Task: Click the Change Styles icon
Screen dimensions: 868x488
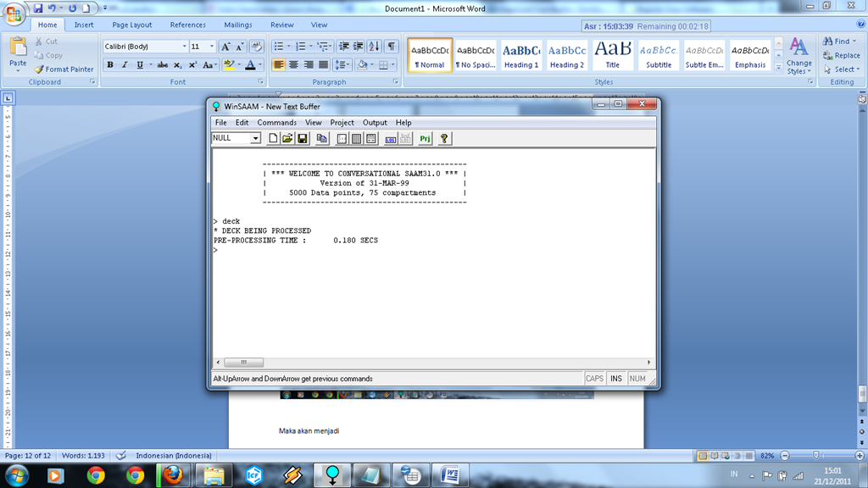Action: (798, 56)
